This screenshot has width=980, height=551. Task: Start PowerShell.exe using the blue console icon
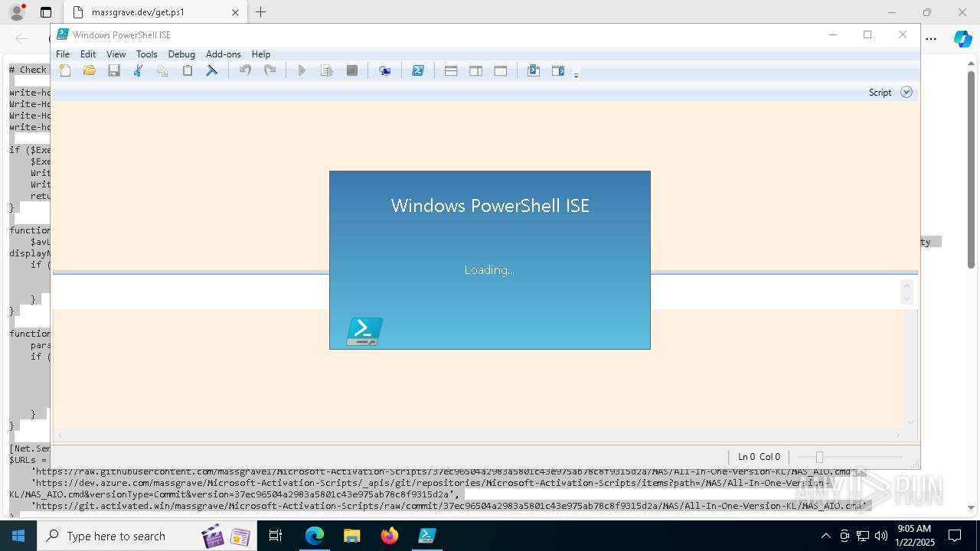pos(418,71)
